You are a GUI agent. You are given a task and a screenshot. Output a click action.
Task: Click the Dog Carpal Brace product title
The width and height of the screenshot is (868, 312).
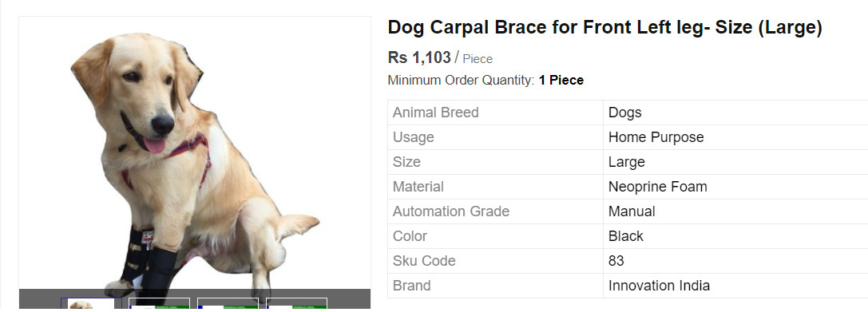[x=605, y=27]
